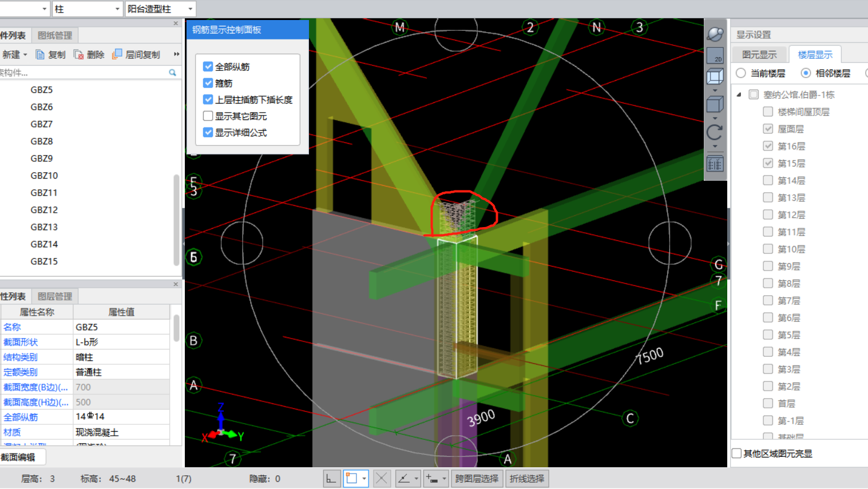Screen dimensions: 868x489
Task: Open the wireframe view dropdown arrow
Action: 715,90
